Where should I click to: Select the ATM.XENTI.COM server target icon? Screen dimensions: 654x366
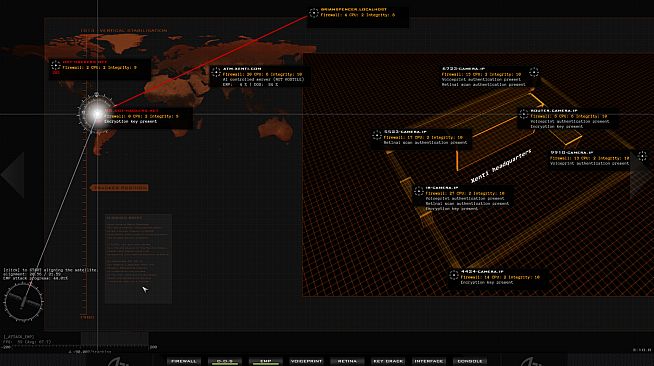click(x=216, y=72)
